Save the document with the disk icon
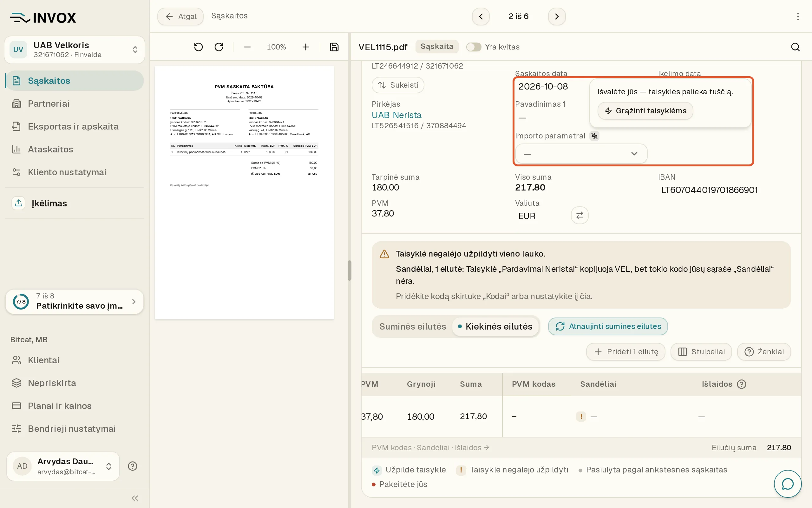Image resolution: width=812 pixels, height=508 pixels. click(334, 47)
